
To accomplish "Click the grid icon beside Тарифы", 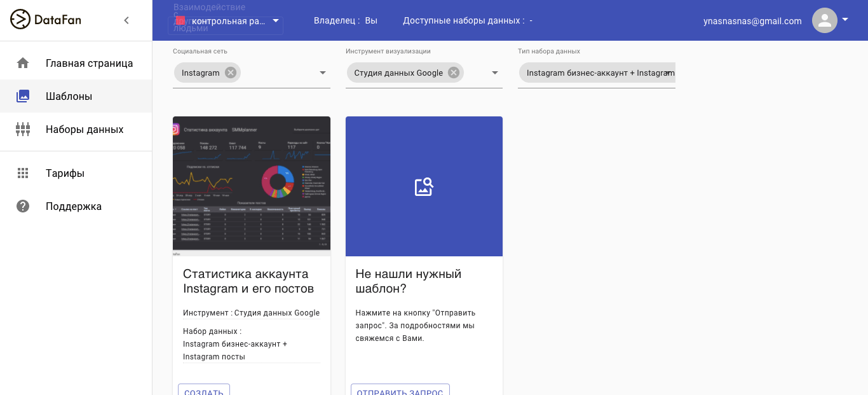I will pyautogui.click(x=23, y=173).
